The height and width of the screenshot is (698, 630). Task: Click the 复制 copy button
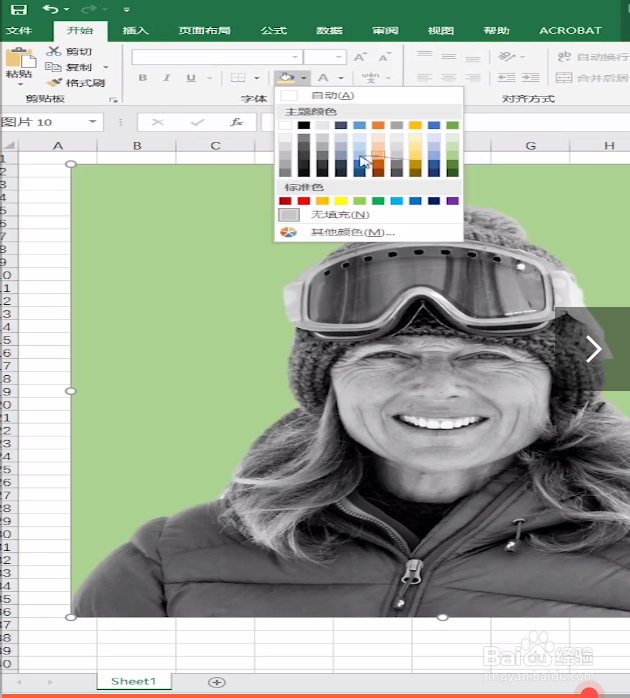[69, 67]
